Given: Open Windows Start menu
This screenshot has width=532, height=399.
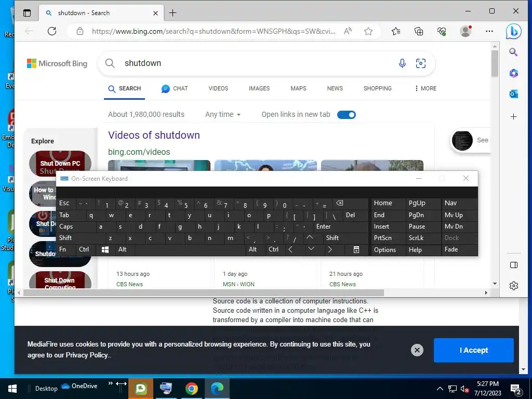Looking at the screenshot, I should (12, 389).
